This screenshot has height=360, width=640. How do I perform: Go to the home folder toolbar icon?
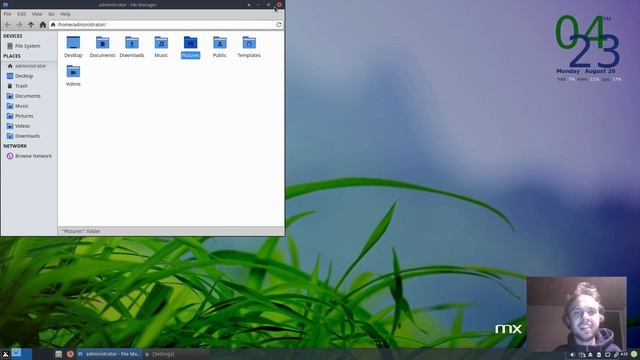[43, 25]
